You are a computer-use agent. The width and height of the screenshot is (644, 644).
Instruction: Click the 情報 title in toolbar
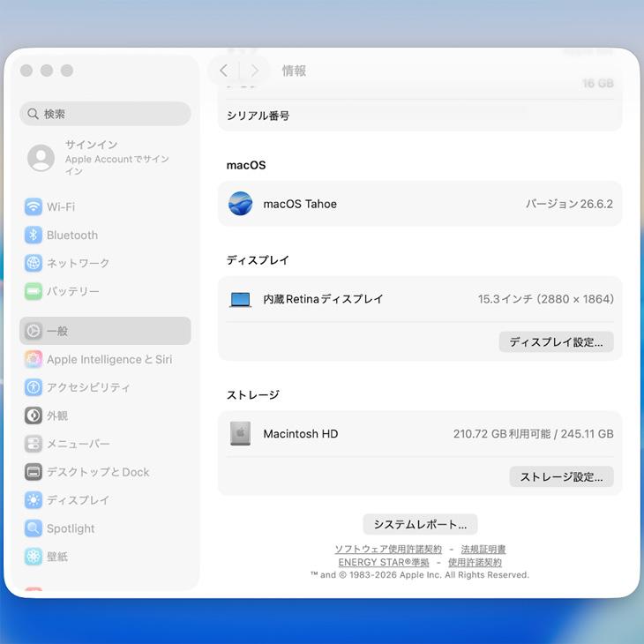pyautogui.click(x=294, y=71)
